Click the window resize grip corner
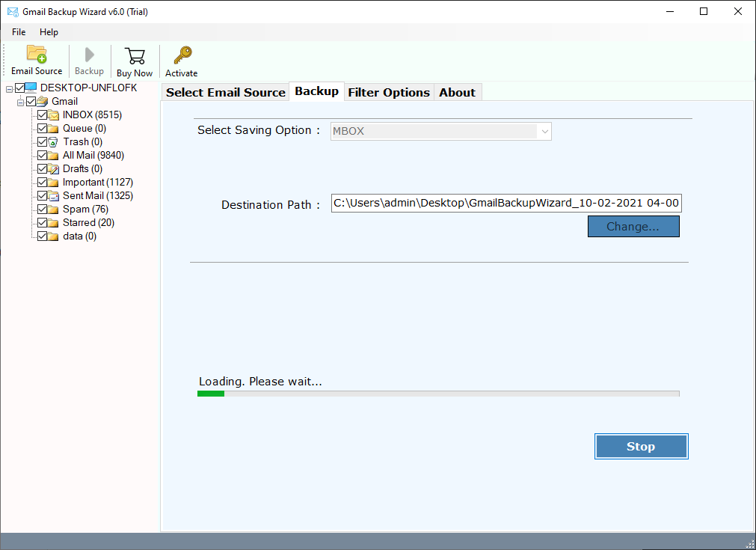The image size is (756, 550). click(x=750, y=544)
